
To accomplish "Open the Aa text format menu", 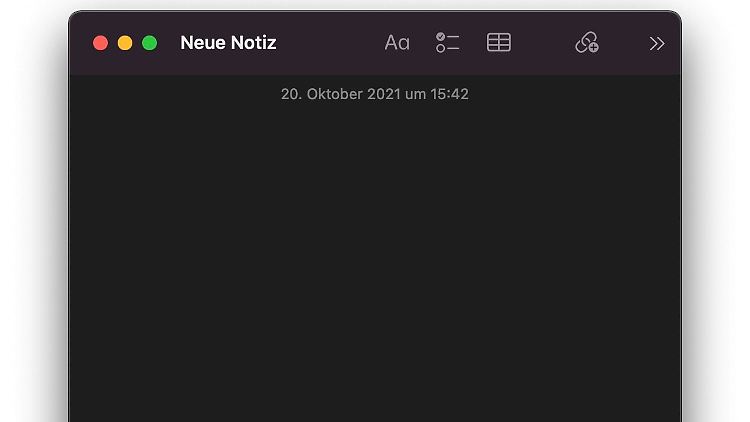I will [397, 43].
